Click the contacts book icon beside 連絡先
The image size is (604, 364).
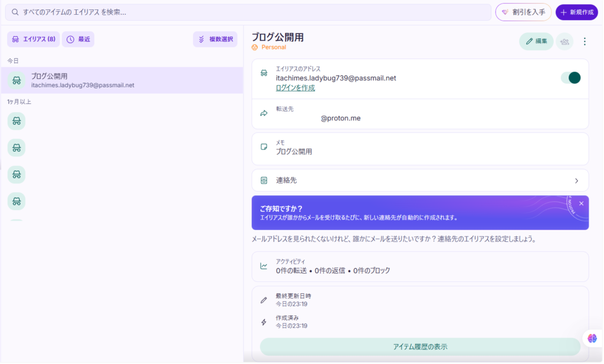[264, 180]
